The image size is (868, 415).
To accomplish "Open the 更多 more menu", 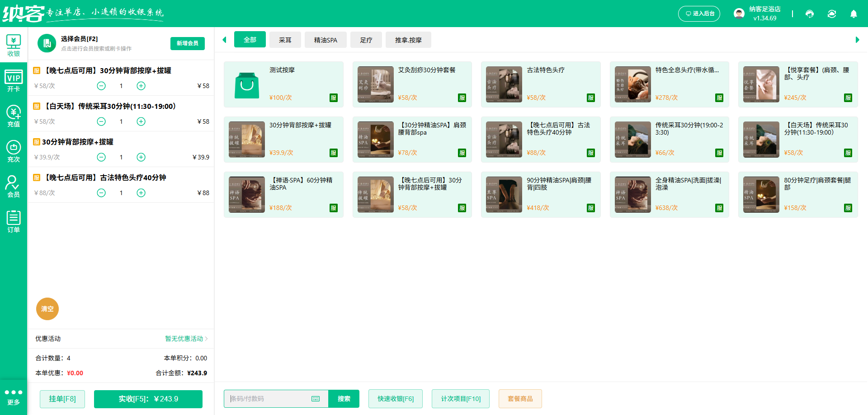I will pyautogui.click(x=14, y=397).
